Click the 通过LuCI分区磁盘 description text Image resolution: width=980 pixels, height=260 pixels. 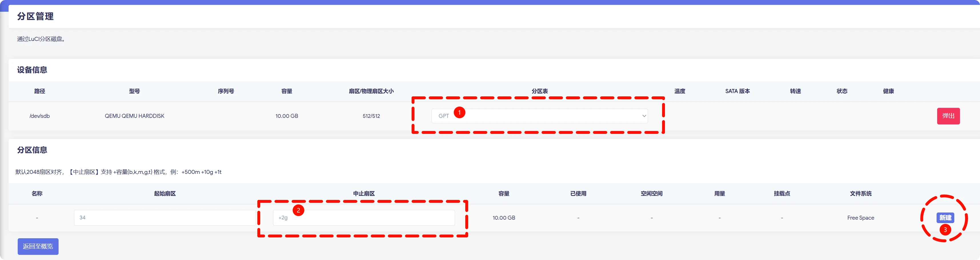coord(41,39)
